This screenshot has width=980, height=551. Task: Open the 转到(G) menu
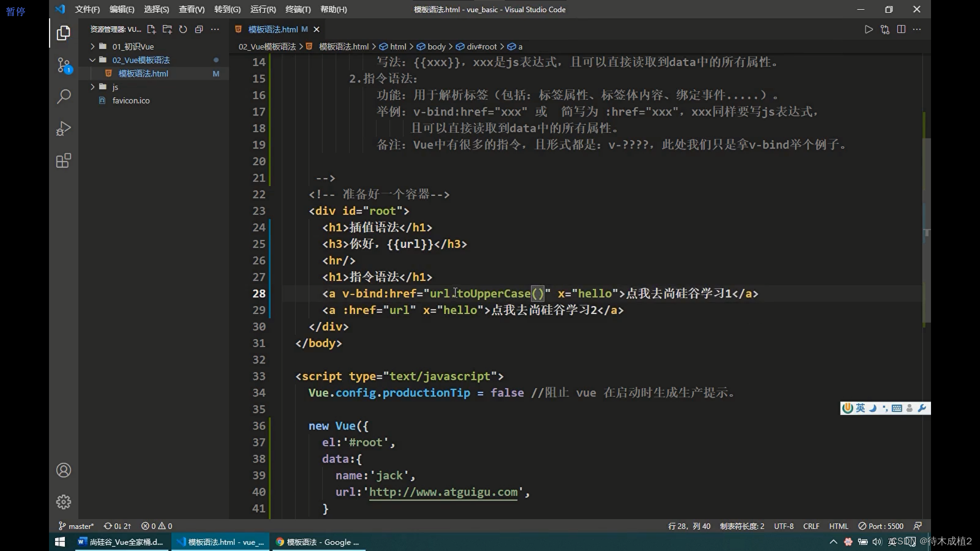click(x=227, y=9)
